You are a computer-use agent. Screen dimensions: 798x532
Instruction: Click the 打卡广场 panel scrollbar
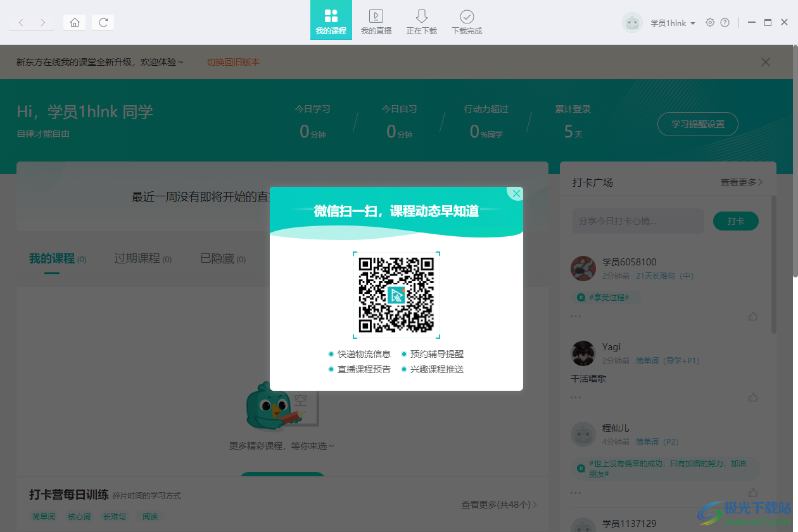pos(773,265)
